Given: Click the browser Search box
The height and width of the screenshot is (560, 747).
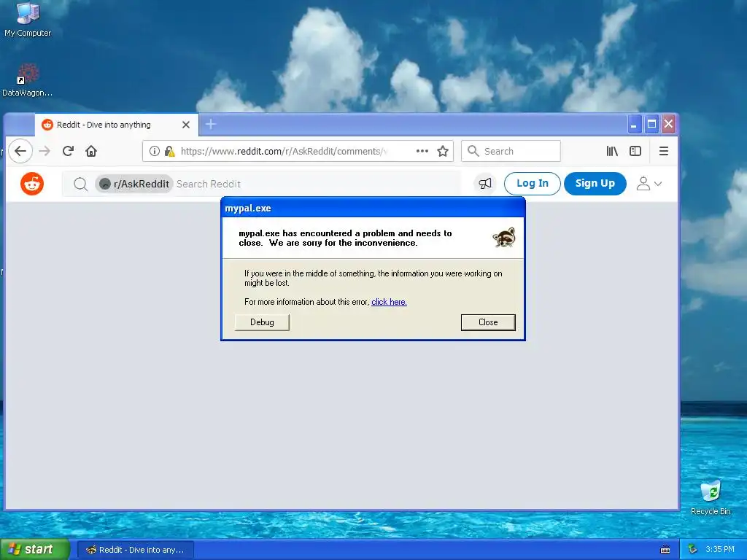Looking at the screenshot, I should [x=511, y=151].
